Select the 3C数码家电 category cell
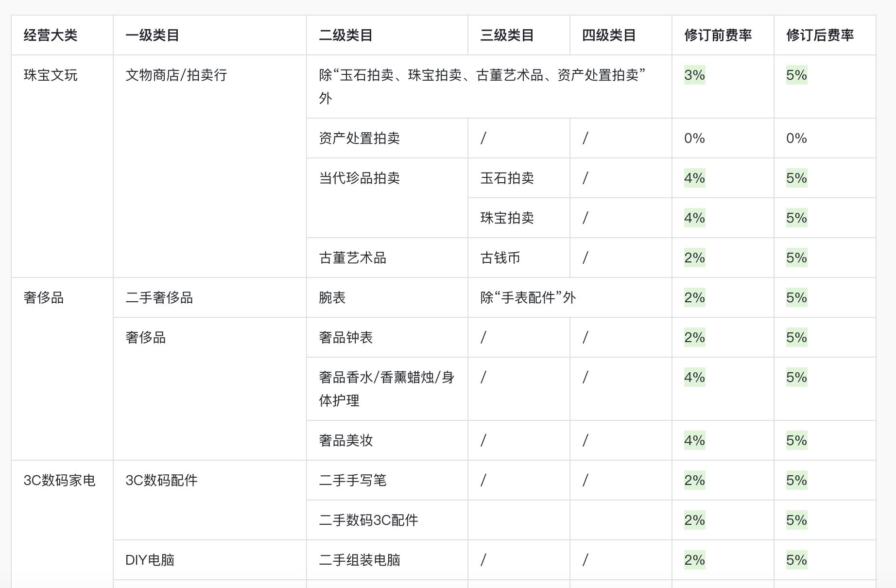This screenshot has width=896, height=588. coord(60,481)
